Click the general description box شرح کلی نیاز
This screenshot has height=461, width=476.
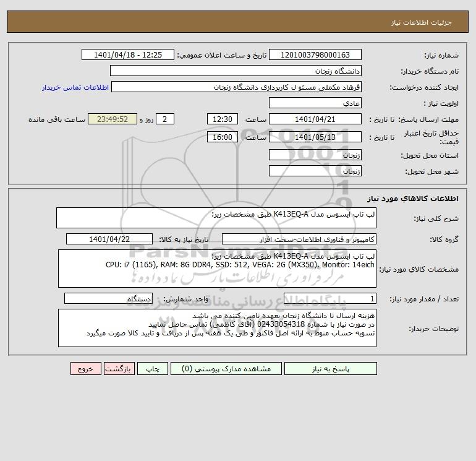(x=216, y=218)
